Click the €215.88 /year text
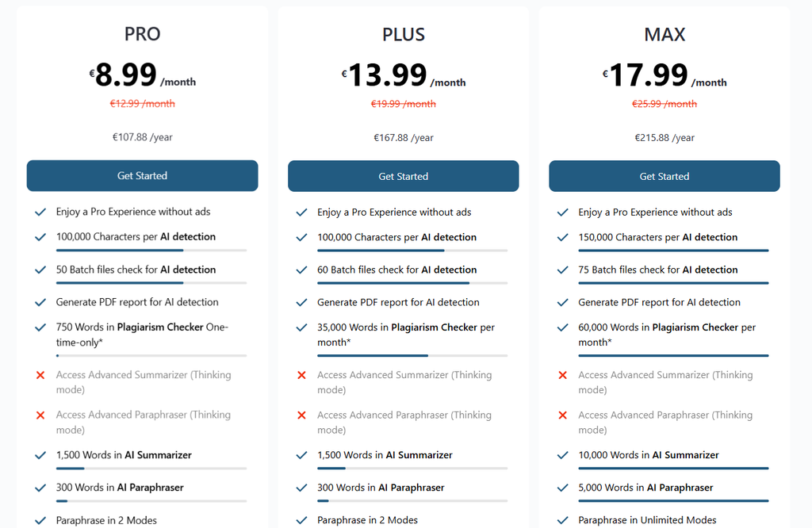The width and height of the screenshot is (812, 528). click(x=665, y=138)
